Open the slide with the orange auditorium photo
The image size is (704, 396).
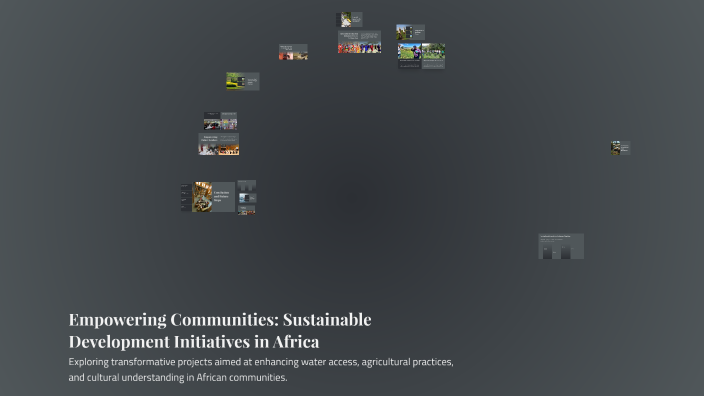tap(219, 144)
